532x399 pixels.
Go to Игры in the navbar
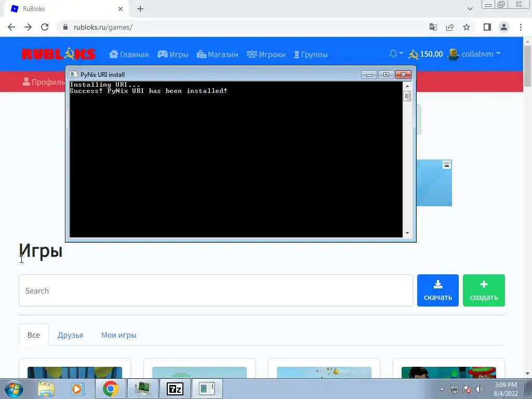[172, 54]
